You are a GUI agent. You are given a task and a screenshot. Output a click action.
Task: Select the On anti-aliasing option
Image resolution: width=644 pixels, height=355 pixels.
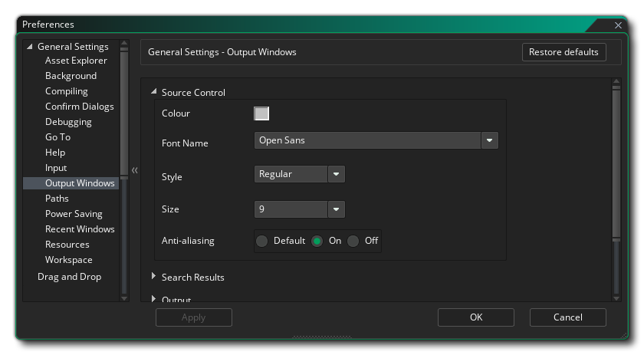click(317, 241)
